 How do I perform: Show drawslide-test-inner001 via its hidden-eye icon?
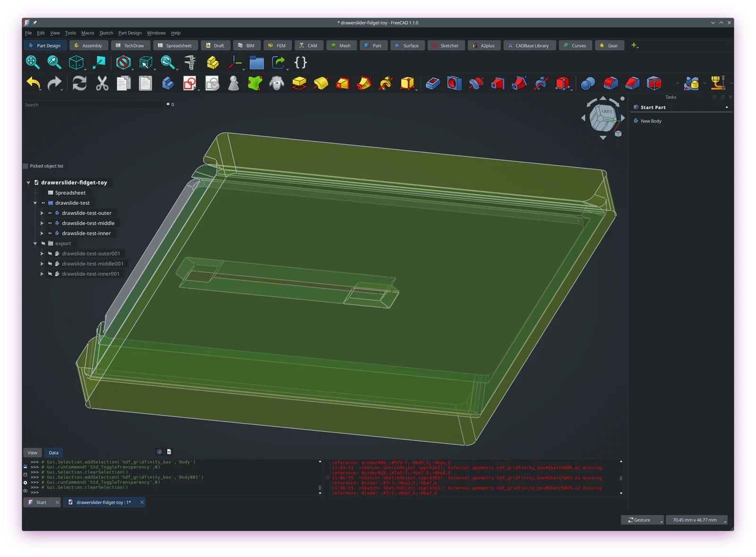(x=50, y=274)
